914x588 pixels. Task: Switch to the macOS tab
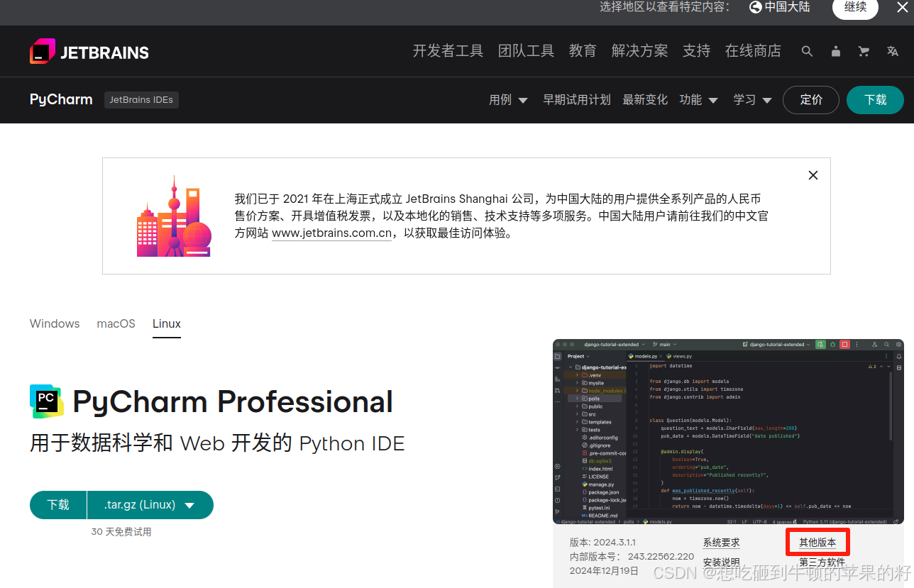coord(116,323)
